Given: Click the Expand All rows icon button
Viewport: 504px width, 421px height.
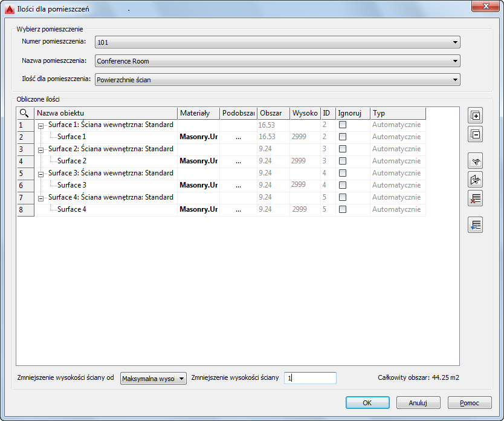Looking at the screenshot, I should (475, 116).
